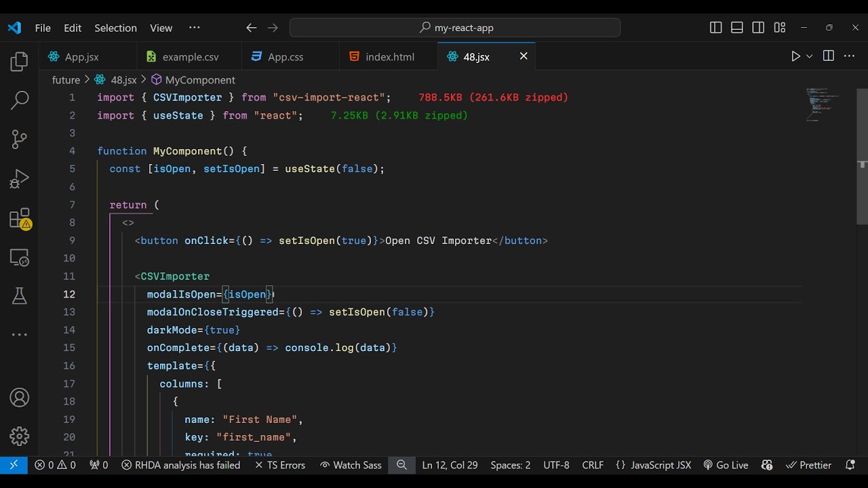This screenshot has height=488, width=868.
Task: Open the Selection menu
Action: pos(115,28)
